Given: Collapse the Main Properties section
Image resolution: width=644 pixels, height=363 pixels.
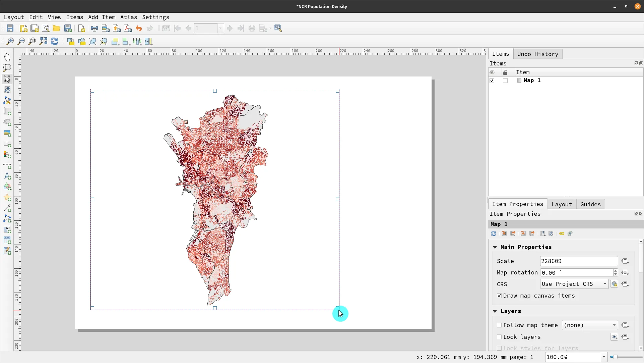Looking at the screenshot, I should click(495, 247).
